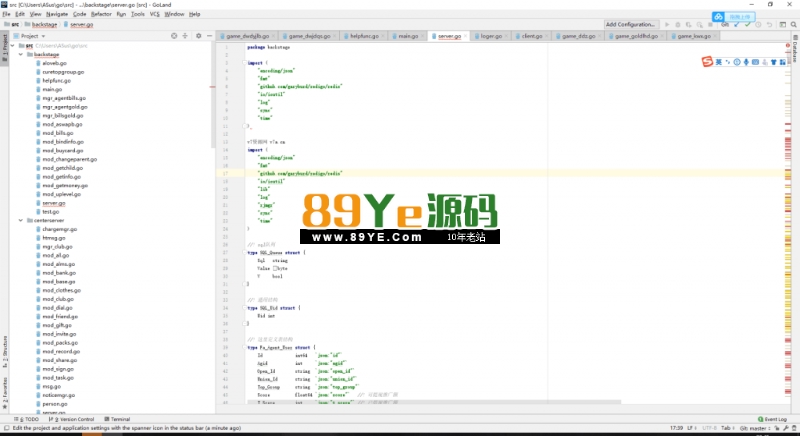Click Collapse All icon in Project panel
The width and height of the screenshot is (800, 436).
pos(185,36)
